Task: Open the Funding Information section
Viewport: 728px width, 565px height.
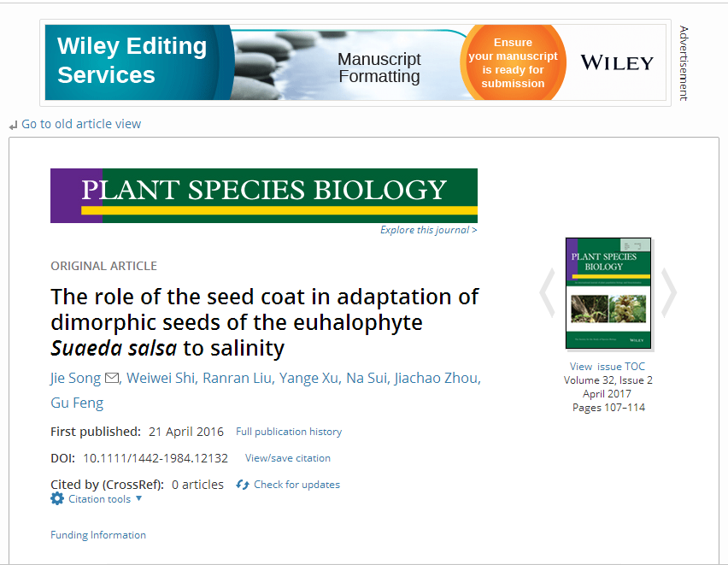Action: point(98,535)
